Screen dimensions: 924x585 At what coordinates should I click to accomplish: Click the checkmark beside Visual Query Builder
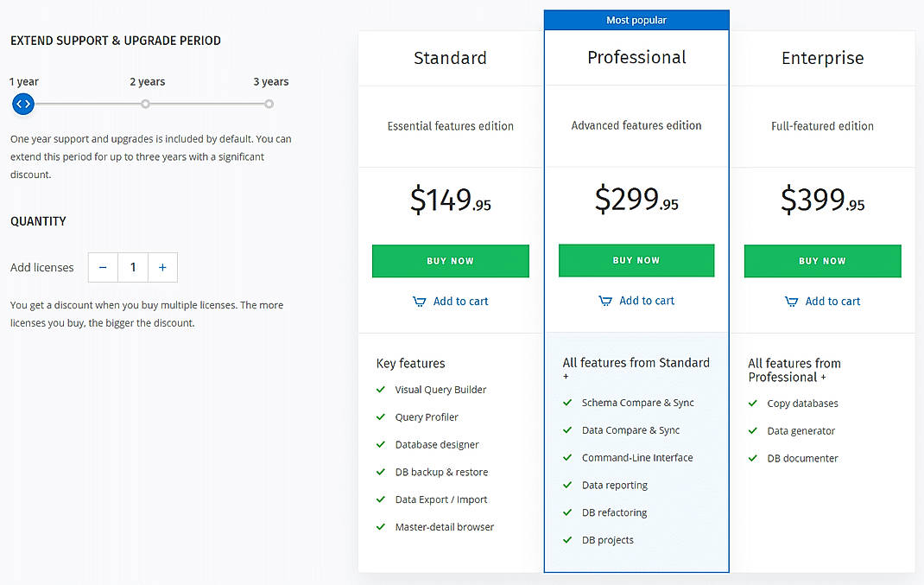pos(381,390)
